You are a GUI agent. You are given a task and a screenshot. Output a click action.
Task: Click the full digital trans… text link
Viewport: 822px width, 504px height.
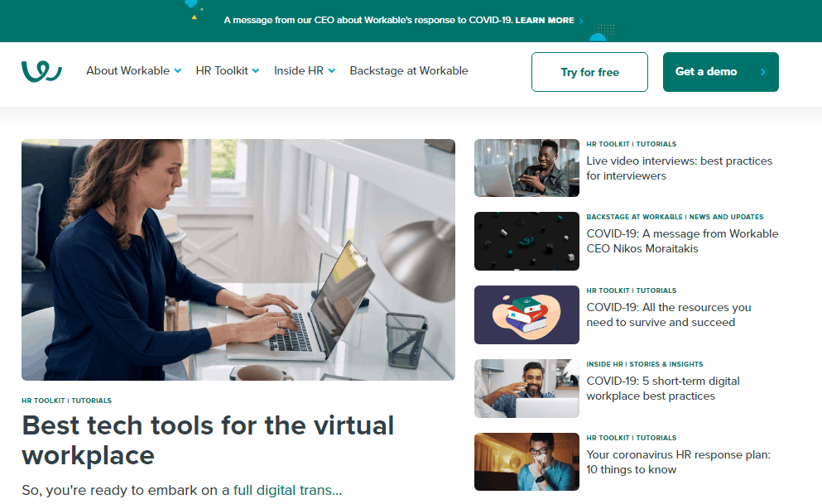(x=286, y=490)
